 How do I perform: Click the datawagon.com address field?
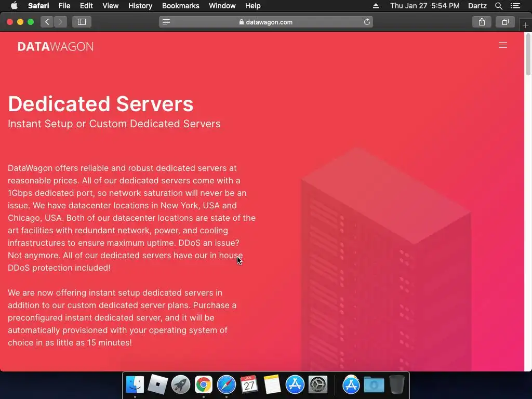pos(266,22)
